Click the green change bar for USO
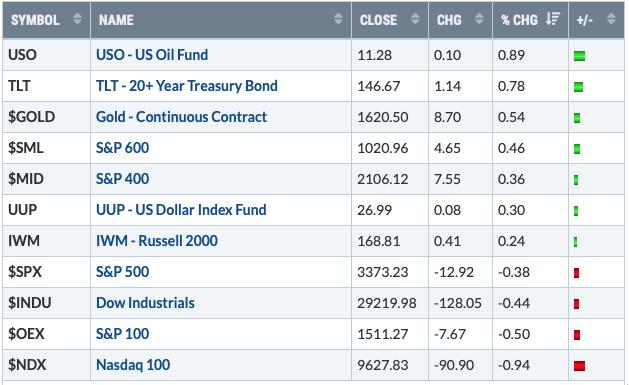629x385 pixels. [579, 56]
